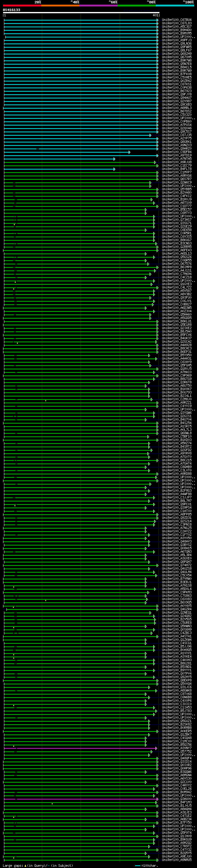
Task: Click hit label UniRef100_Q5YBB5
Action: (x=176, y=189)
